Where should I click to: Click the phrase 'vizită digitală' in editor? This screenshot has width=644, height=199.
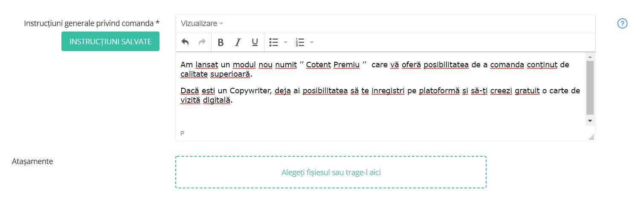pos(206,100)
